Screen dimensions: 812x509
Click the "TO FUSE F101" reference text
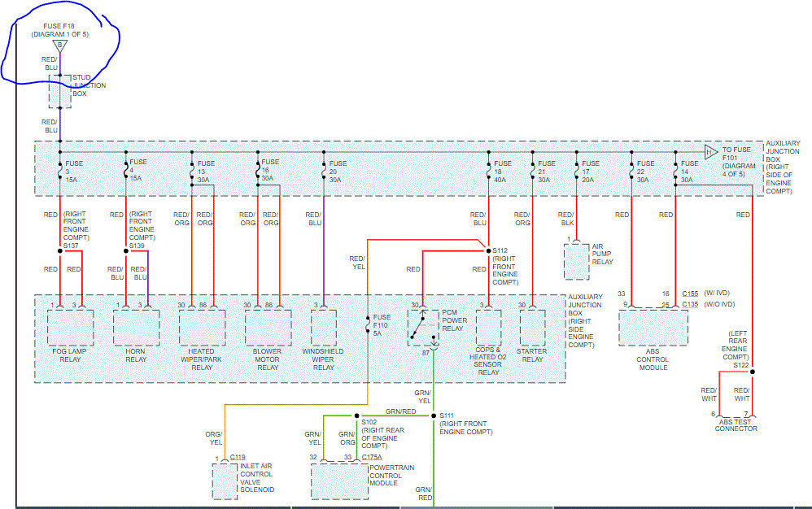point(736,154)
